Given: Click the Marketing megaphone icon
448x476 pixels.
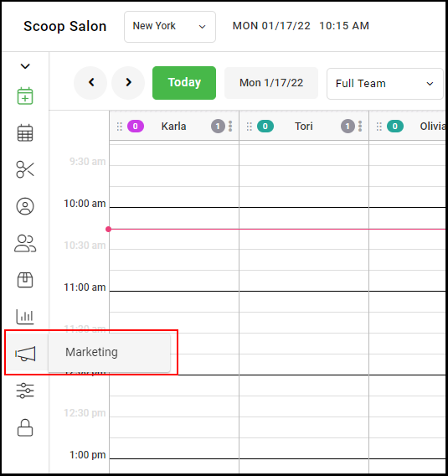Looking at the screenshot, I should click(25, 354).
